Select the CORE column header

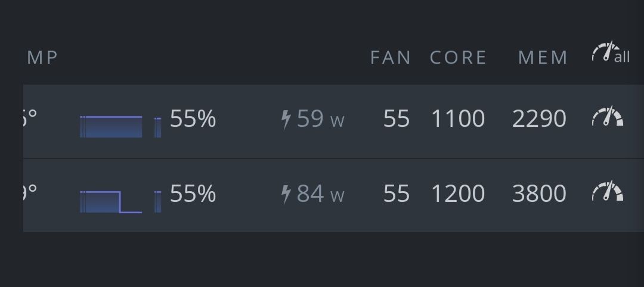458,58
